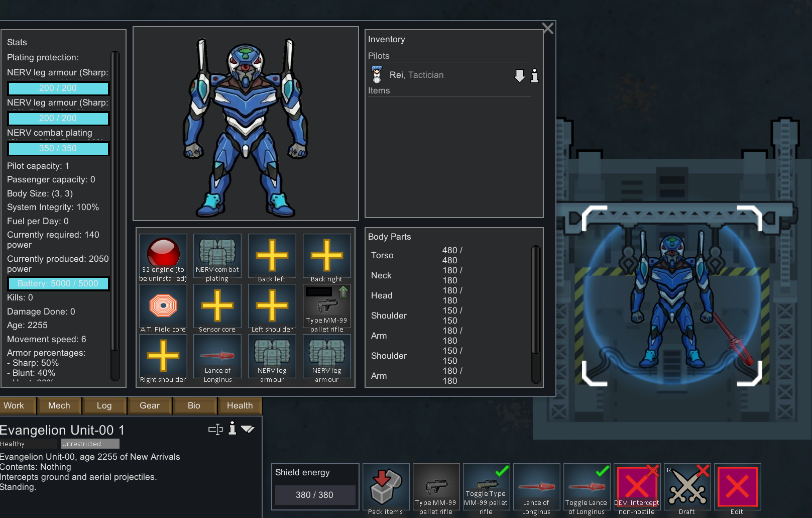The width and height of the screenshot is (812, 518).
Task: Add equipment to Left shoulder slot
Action: point(272,308)
